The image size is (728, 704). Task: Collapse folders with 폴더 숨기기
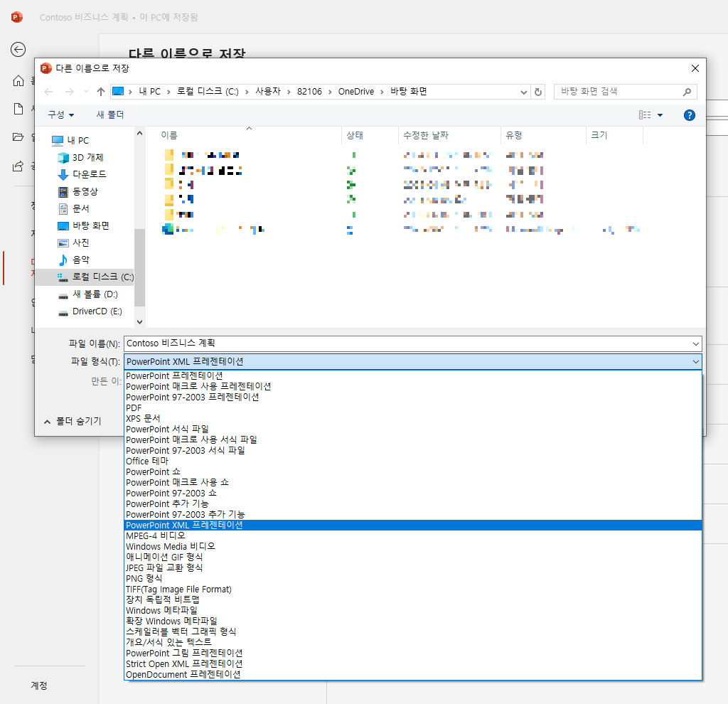pos(73,421)
